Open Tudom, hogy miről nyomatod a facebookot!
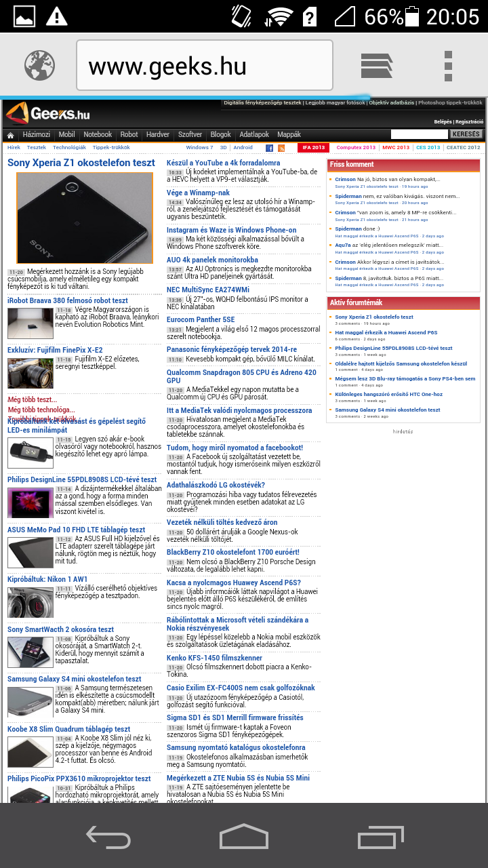Screen dimensions: 488x868 click(235, 448)
